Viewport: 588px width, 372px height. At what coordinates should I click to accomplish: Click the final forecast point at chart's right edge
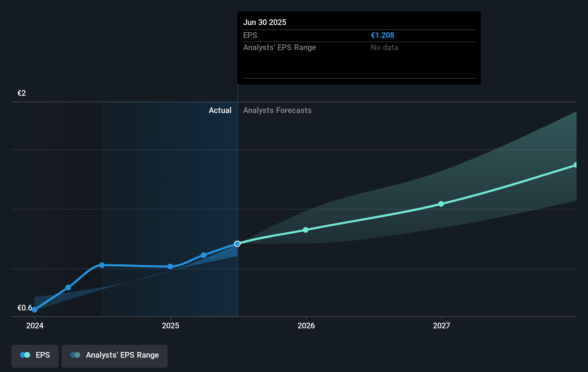tap(575, 165)
